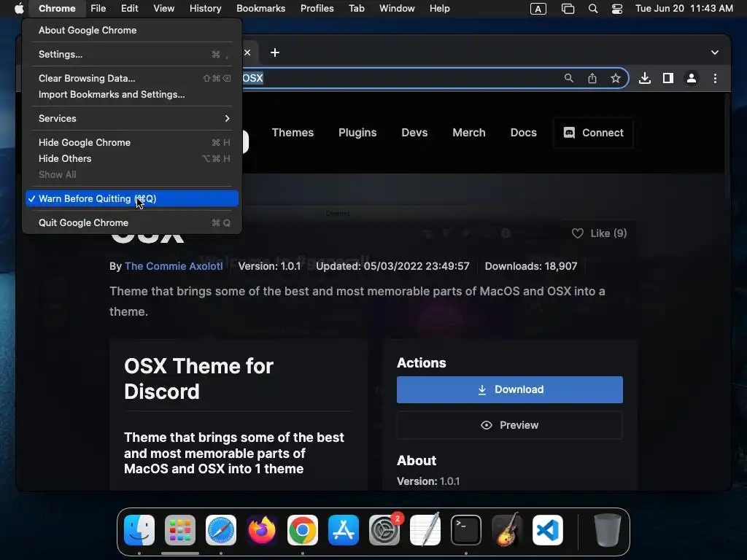Viewport: 747px width, 560px height.
Task: Open App Store from the Dock
Action: tap(344, 530)
